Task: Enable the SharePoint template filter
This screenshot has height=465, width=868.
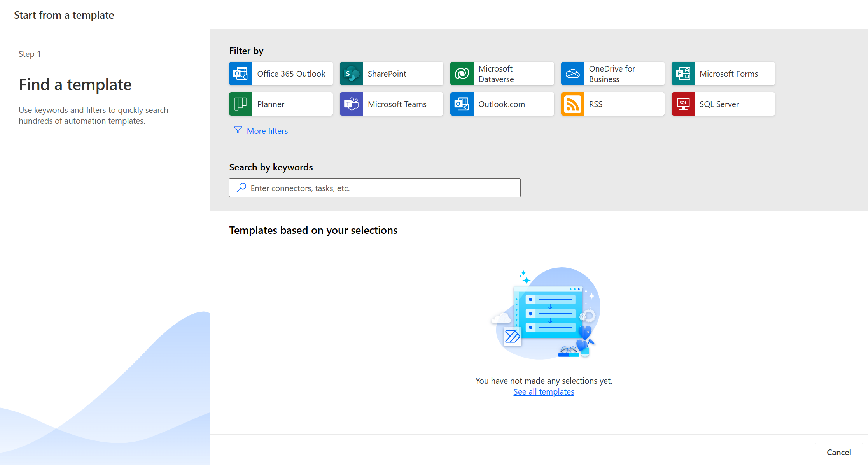Action: click(391, 74)
